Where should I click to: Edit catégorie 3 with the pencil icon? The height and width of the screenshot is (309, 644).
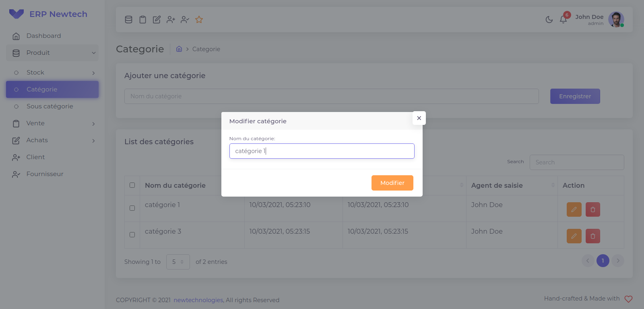[x=574, y=236]
